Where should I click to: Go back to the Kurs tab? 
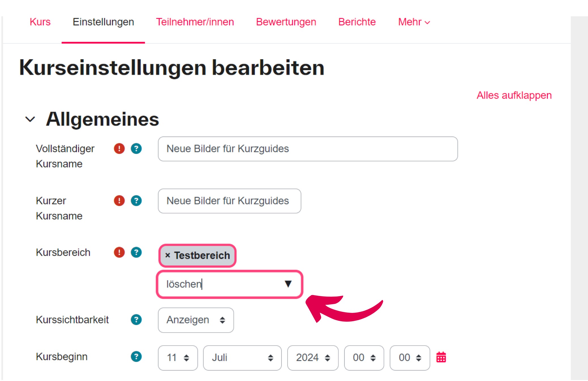coord(40,22)
